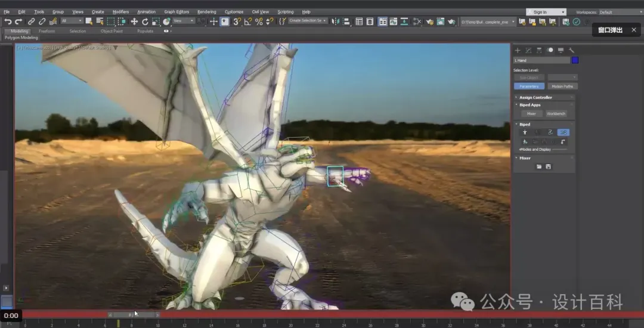Click the Biped Figure Mode icon
Image resolution: width=644 pixels, height=328 pixels.
pyautogui.click(x=525, y=132)
